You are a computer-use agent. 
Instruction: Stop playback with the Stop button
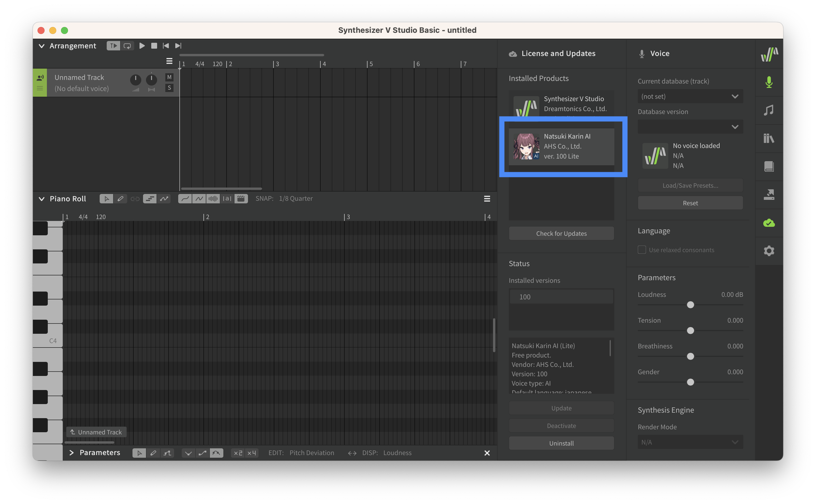pyautogui.click(x=154, y=46)
